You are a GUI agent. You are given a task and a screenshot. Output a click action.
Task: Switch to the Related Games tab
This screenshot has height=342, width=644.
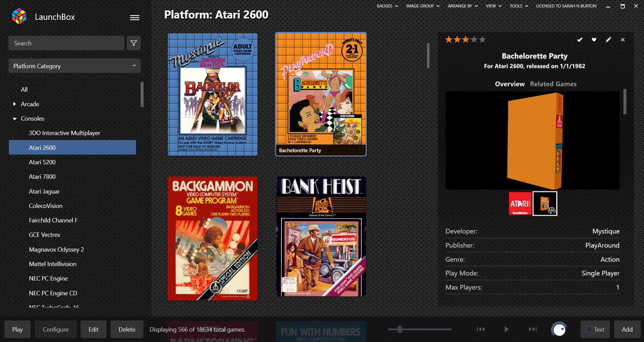coord(553,84)
